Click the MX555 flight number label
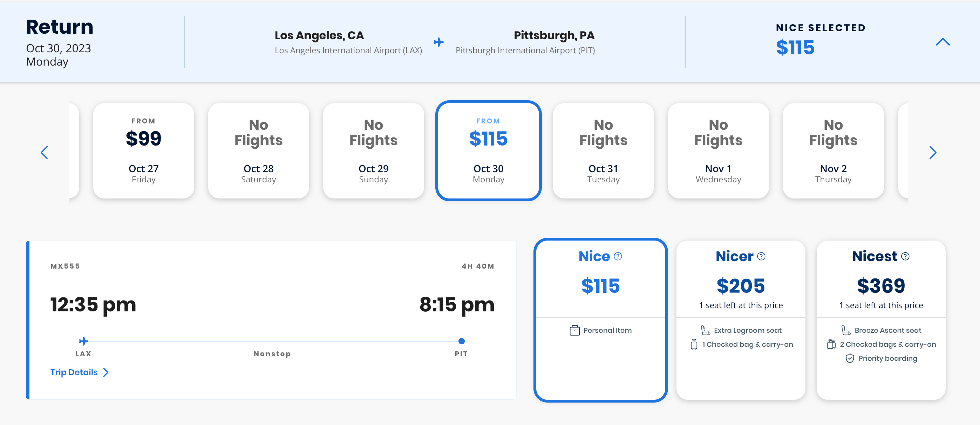 65,266
